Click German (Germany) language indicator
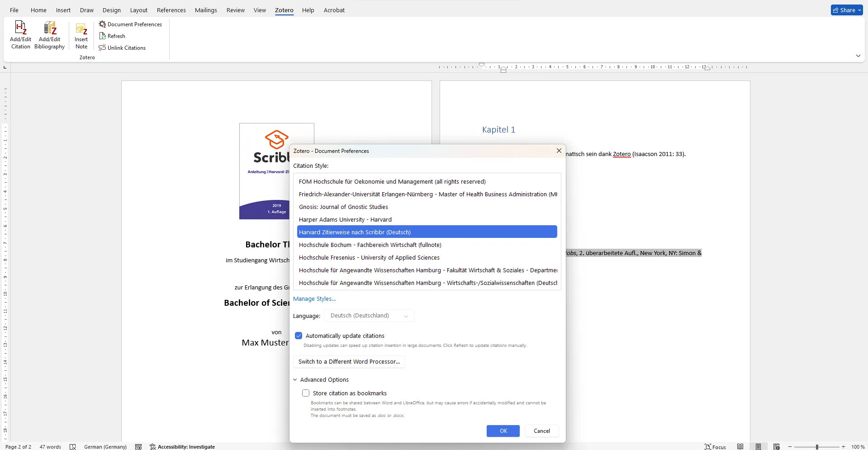 tap(105, 447)
